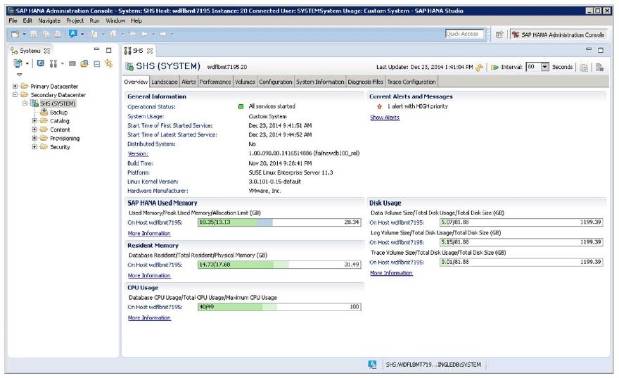Image resolution: width=619 pixels, height=378 pixels.
Task: Click the blue SQL console icon in main toolbar
Action: [73, 34]
